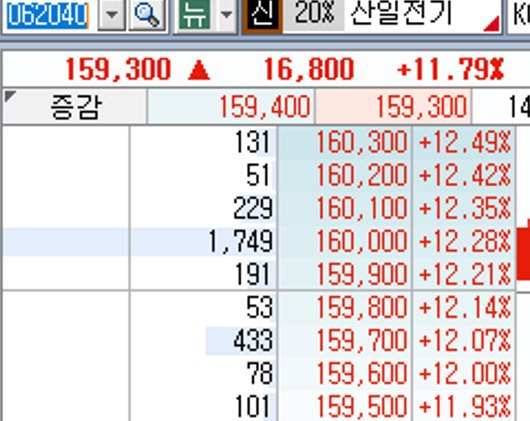Click best bid header cell 159,300
Image resolution: width=530 pixels, height=421 pixels.
(x=393, y=107)
